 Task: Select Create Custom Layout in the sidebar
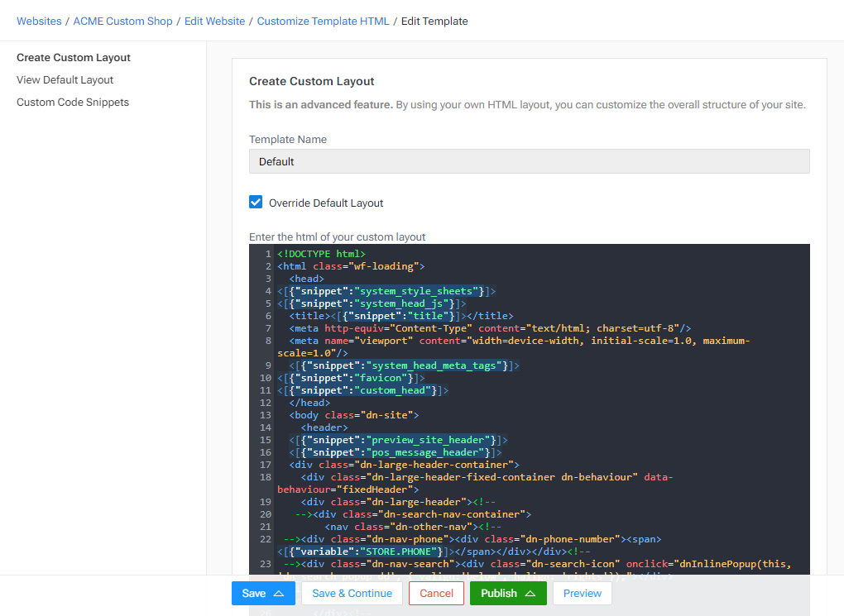[74, 57]
